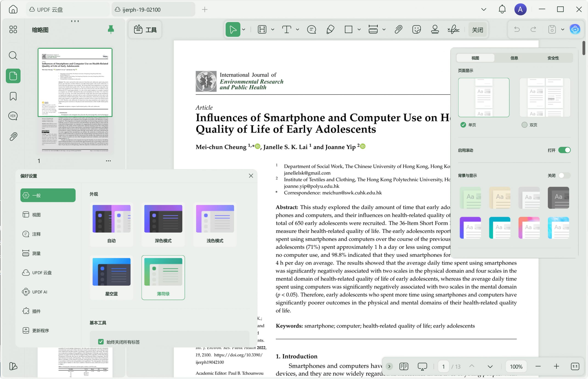This screenshot has height=379, width=588.
Task: Click the attachment paperclip in toolbar
Action: click(x=398, y=30)
